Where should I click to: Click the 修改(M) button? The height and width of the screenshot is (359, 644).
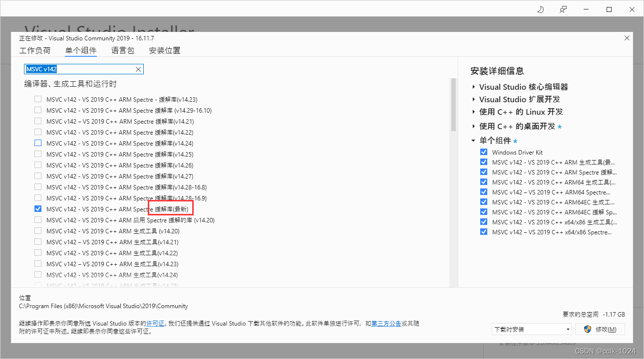600,329
